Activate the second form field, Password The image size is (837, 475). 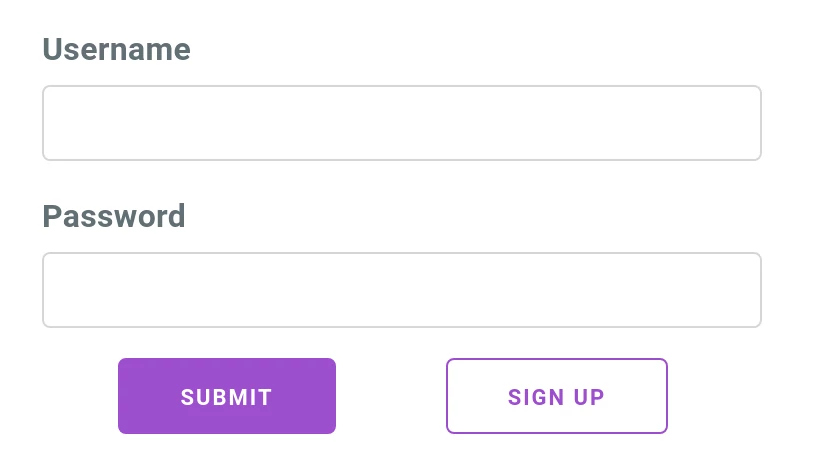coord(402,290)
